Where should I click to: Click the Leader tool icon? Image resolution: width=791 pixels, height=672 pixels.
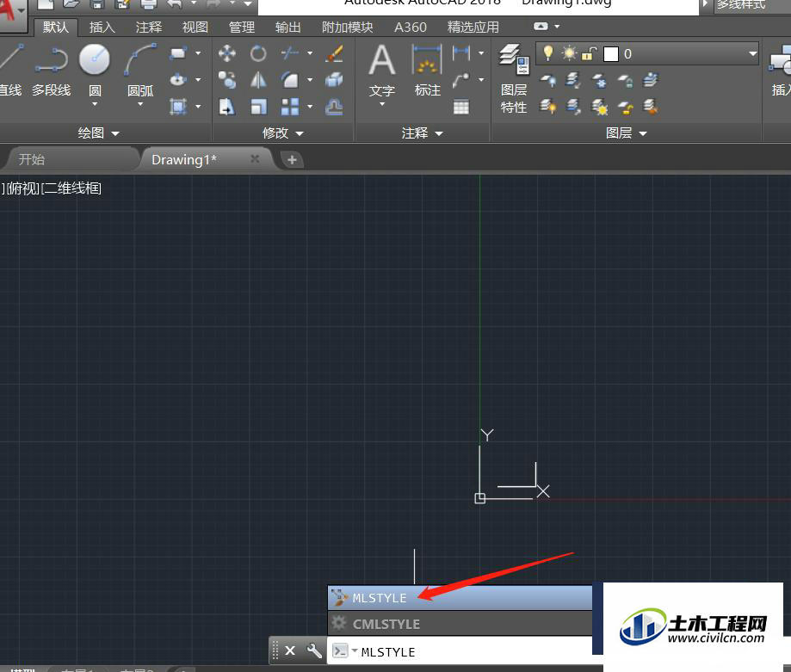coord(461,80)
